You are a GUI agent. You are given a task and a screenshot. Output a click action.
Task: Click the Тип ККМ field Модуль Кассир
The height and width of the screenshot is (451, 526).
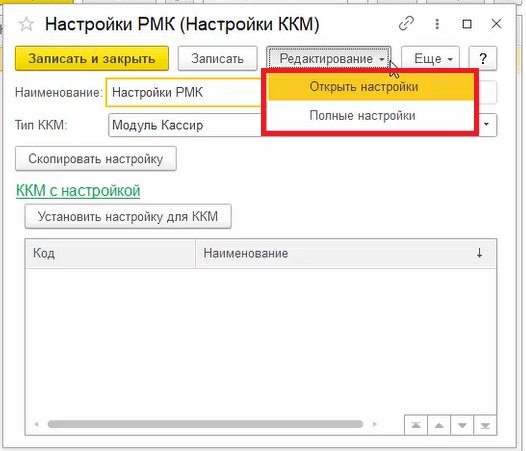[185, 125]
